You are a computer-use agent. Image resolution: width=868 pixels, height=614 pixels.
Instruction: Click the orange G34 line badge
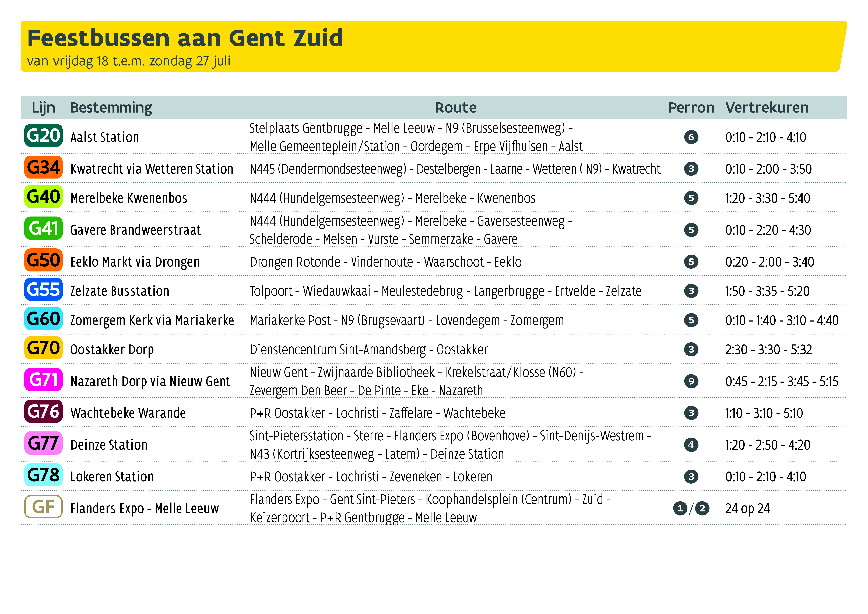tap(43, 167)
